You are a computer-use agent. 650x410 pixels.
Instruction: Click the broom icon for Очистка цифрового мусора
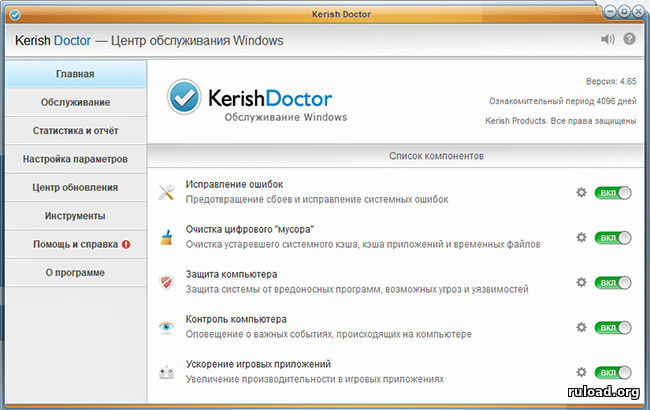click(x=166, y=238)
